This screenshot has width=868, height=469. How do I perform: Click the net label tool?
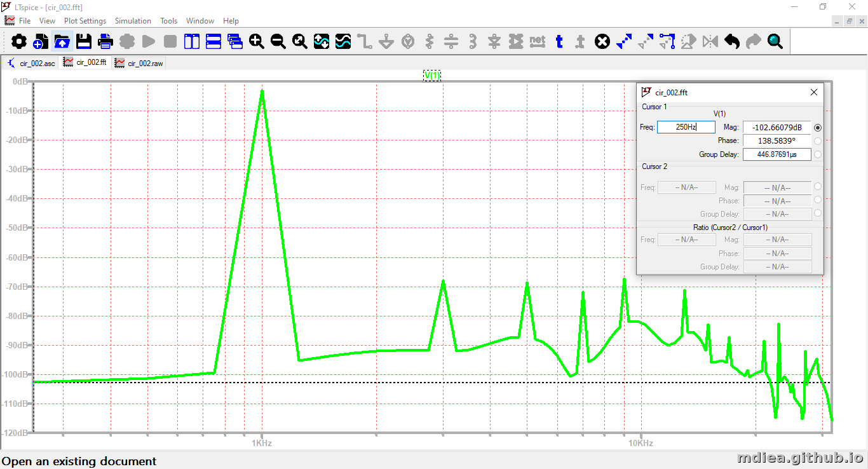click(538, 42)
